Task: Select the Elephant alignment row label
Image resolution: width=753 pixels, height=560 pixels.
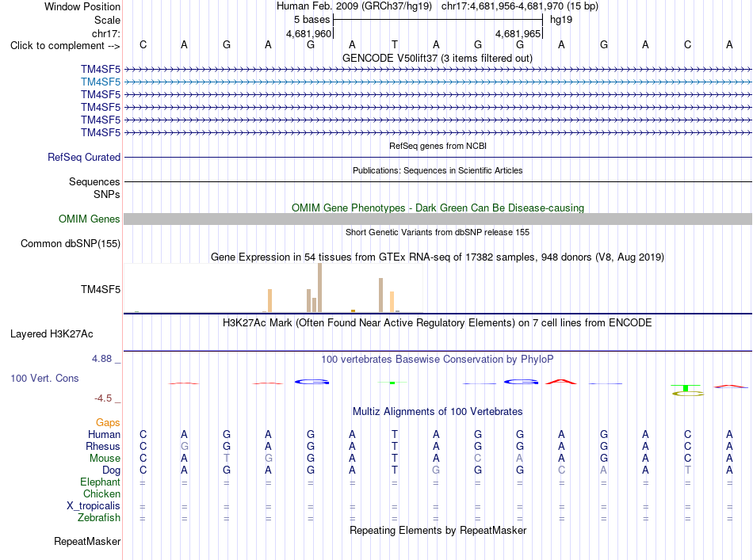Action: [100, 482]
